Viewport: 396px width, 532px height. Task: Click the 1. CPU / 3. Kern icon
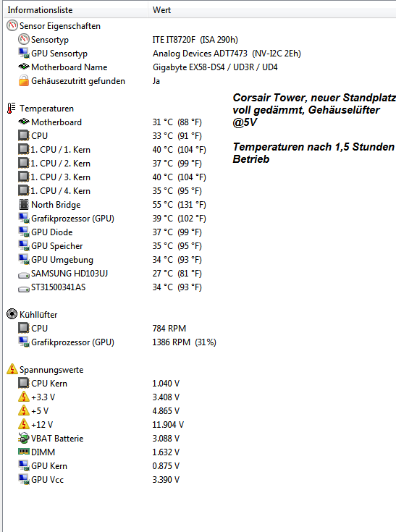pos(24,177)
